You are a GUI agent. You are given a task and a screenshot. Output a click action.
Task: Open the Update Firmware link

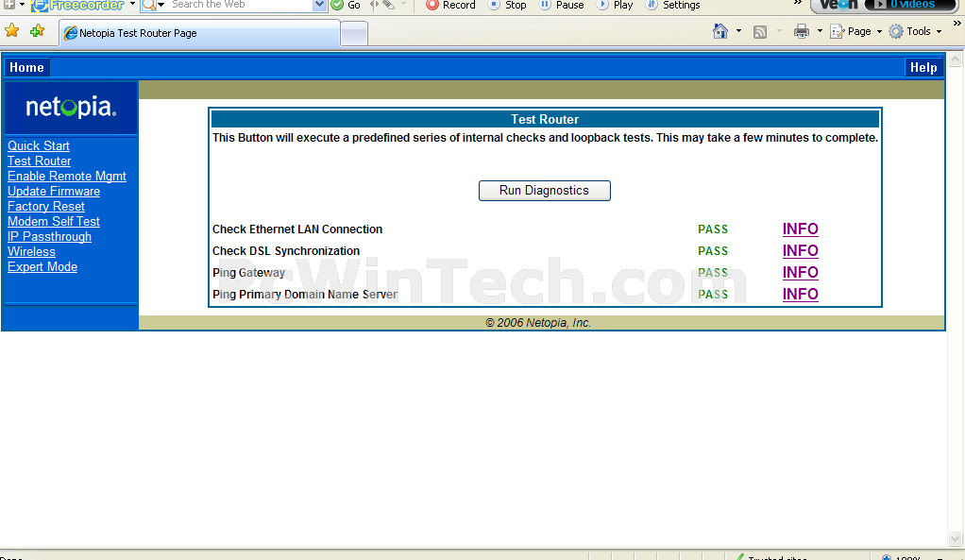(x=54, y=192)
